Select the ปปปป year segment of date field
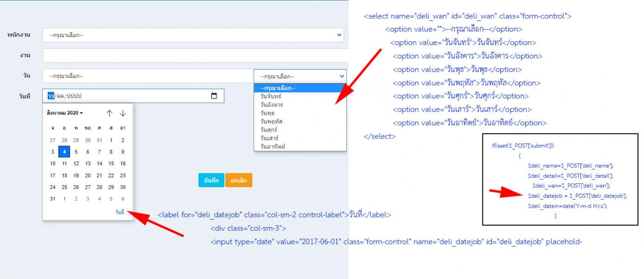644x279 pixels. click(x=74, y=96)
